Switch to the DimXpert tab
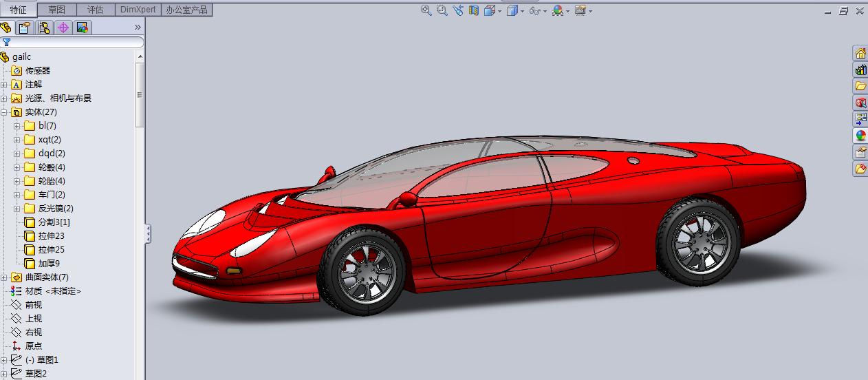Screen dimensions: 868x380 pyautogui.click(x=138, y=10)
